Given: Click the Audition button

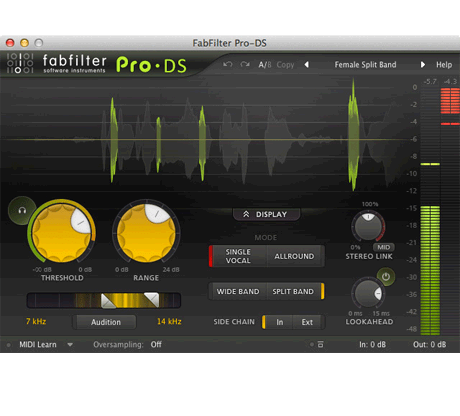Looking at the screenshot, I should click(x=106, y=322).
